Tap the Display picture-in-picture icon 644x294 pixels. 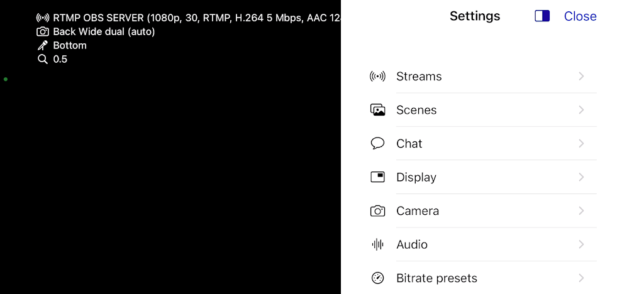tap(377, 177)
